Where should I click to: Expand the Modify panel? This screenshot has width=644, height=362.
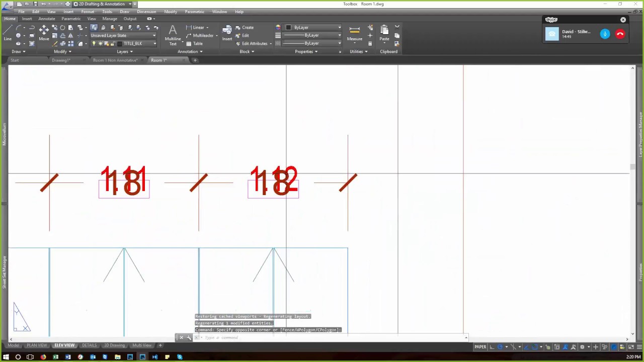[x=62, y=51]
